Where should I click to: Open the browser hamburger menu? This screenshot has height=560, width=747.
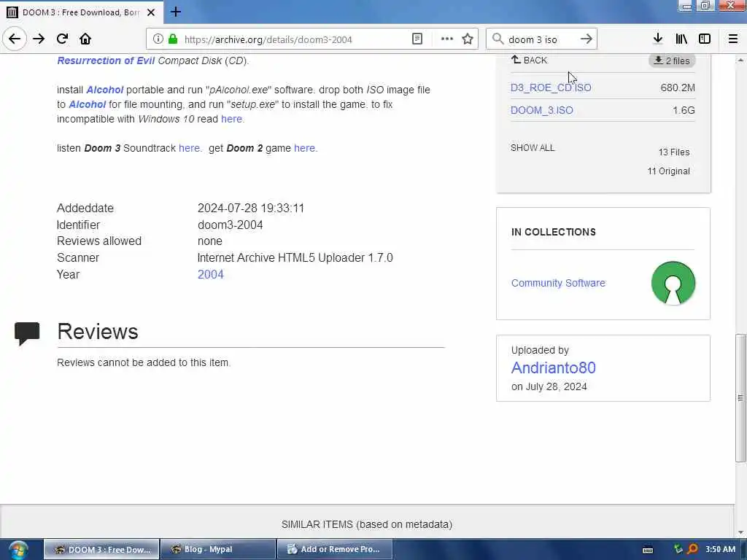tap(733, 39)
